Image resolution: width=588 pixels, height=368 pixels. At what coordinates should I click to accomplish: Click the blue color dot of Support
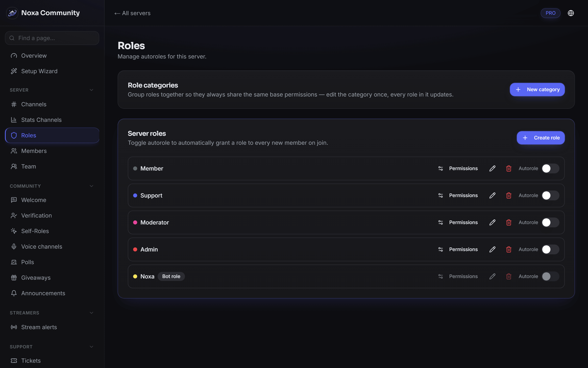135,195
